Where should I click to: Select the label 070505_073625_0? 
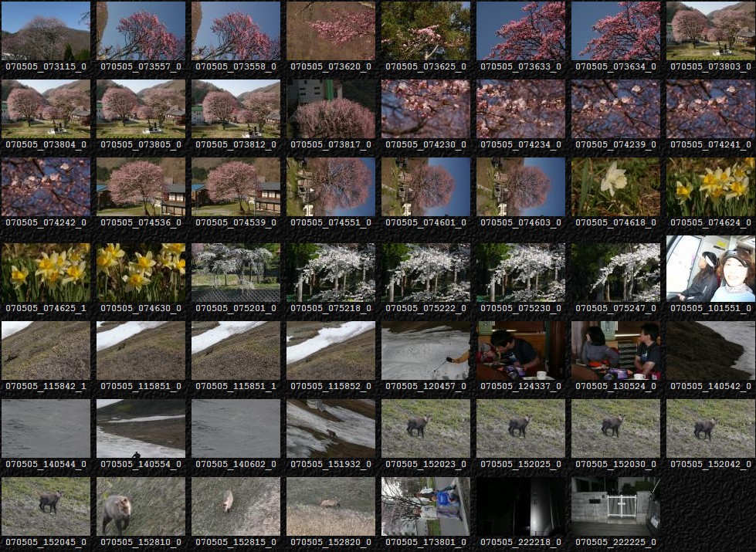425,66
